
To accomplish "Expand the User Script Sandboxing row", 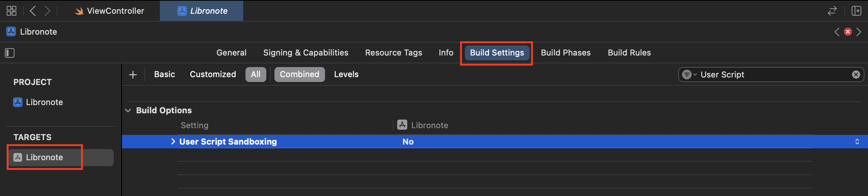I will 173,142.
